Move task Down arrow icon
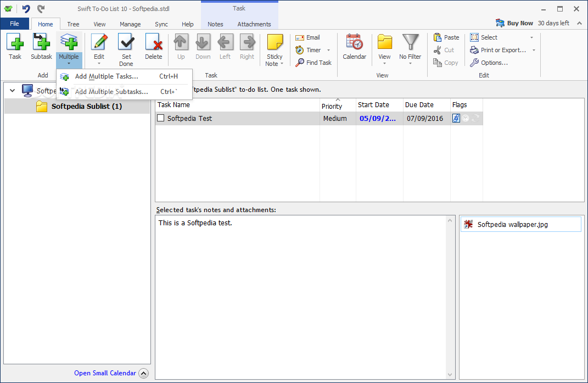 point(203,42)
